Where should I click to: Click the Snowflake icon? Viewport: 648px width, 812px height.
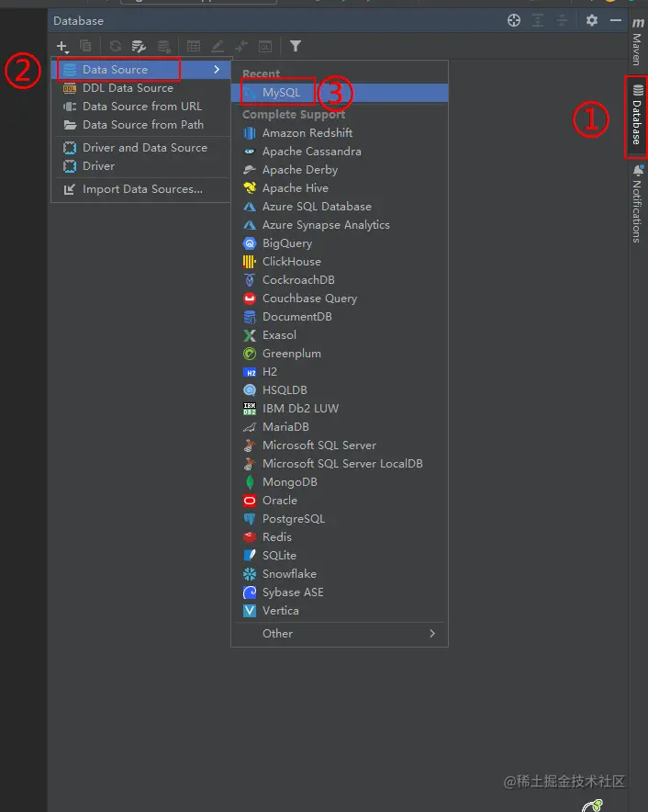(250, 574)
